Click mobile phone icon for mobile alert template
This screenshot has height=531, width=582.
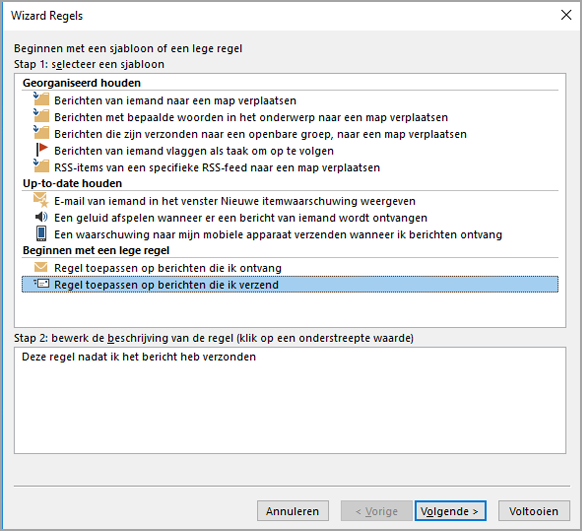click(41, 234)
